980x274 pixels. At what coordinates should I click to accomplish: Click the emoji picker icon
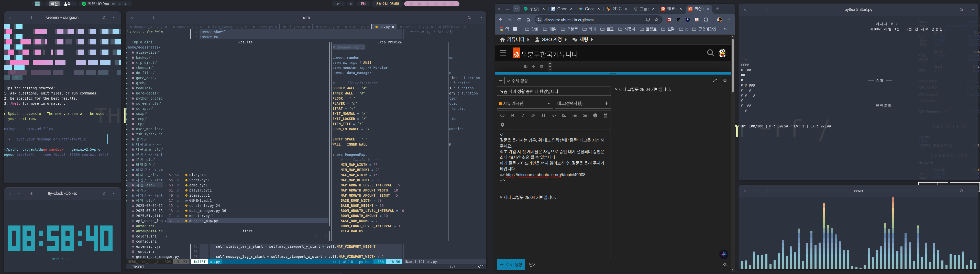click(x=595, y=115)
